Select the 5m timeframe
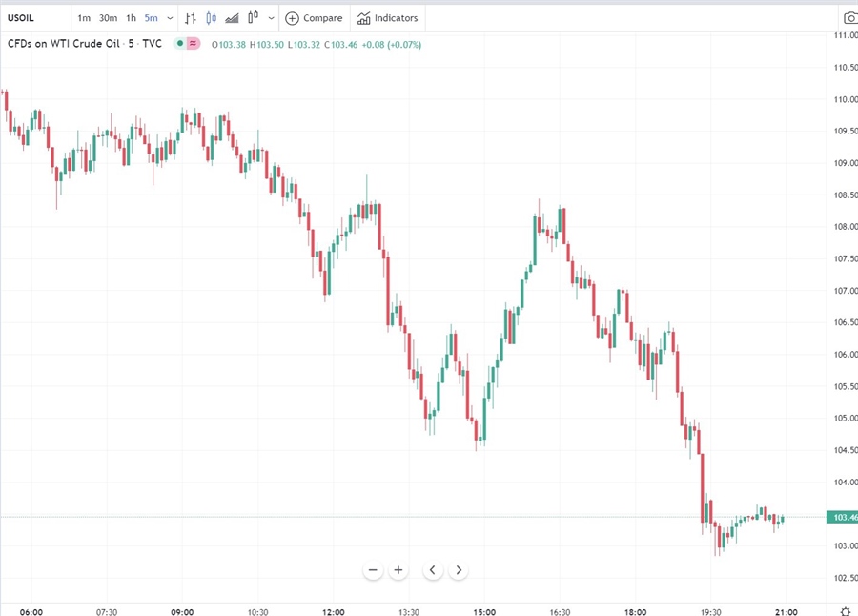 pyautogui.click(x=151, y=18)
